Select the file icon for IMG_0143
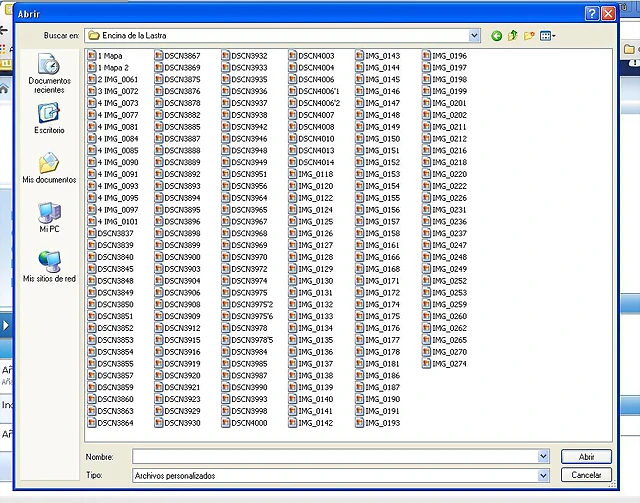Viewport: 640px width, 503px height. pyautogui.click(x=360, y=56)
